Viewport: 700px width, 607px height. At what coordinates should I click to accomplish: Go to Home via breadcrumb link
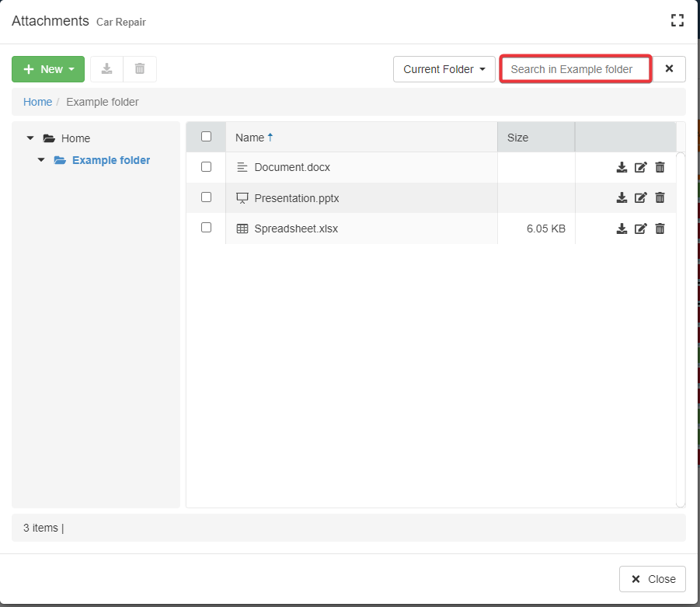[37, 102]
